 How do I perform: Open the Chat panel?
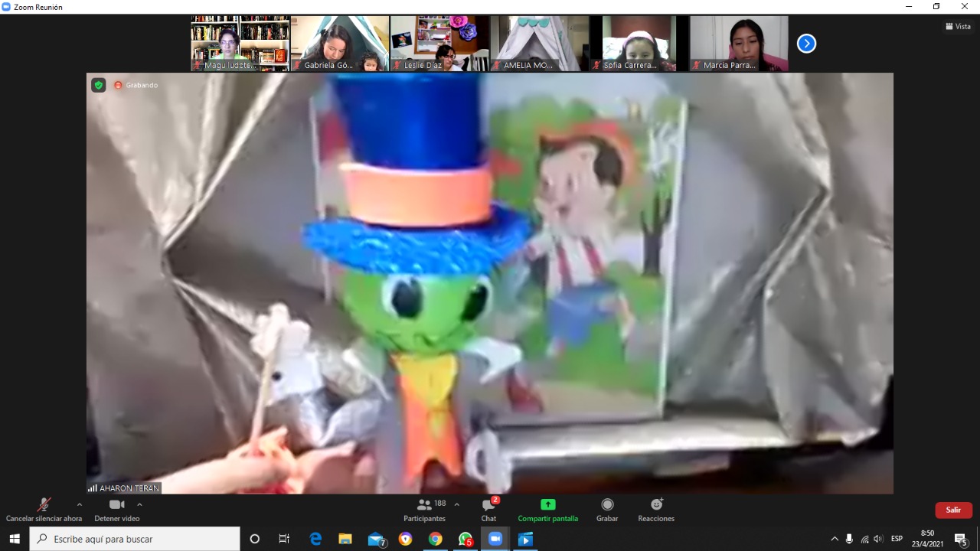click(488, 510)
